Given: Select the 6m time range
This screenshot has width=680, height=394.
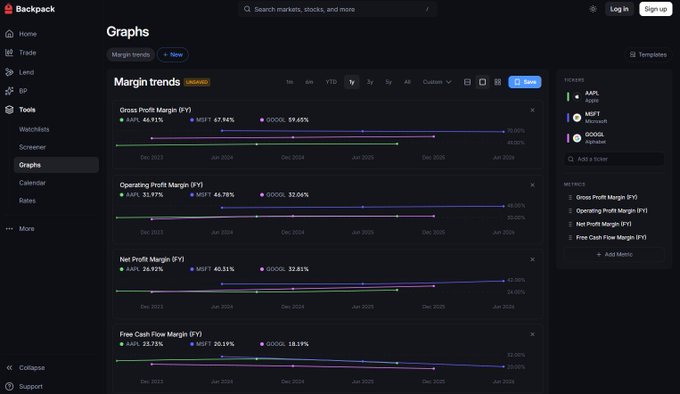Looking at the screenshot, I should coord(309,82).
